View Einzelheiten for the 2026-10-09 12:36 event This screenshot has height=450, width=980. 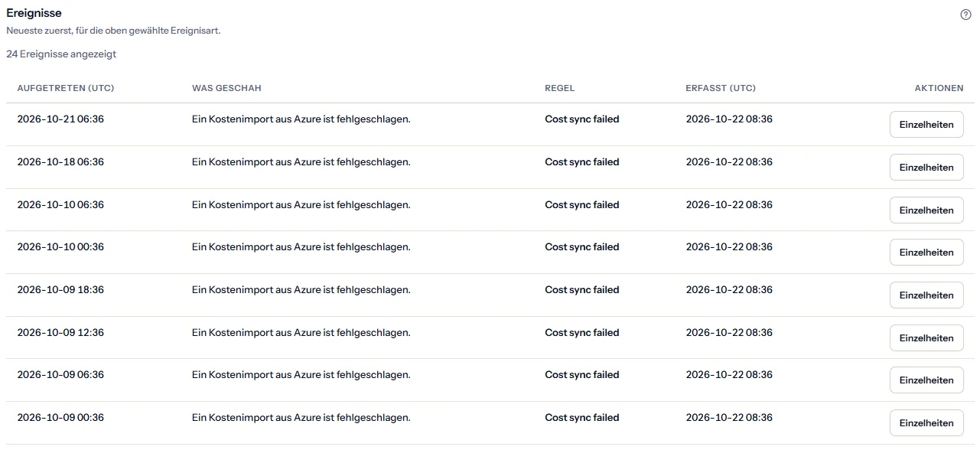(x=926, y=338)
